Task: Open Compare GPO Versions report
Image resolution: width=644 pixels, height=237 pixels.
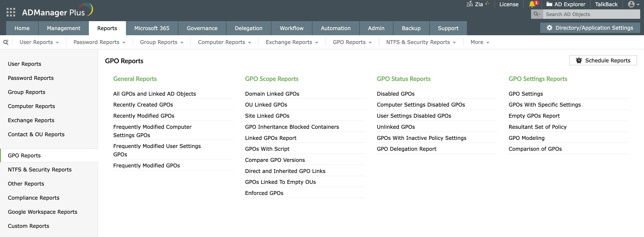Action: pyautogui.click(x=275, y=160)
